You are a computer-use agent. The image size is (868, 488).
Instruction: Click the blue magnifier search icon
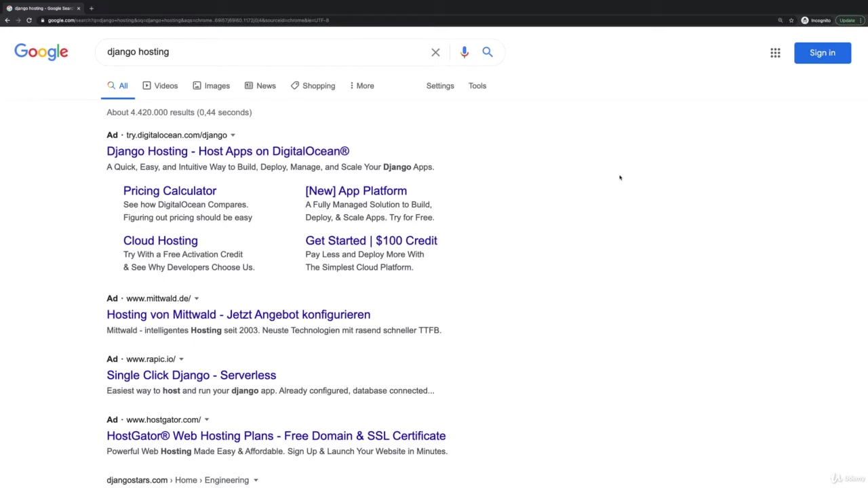tap(488, 52)
